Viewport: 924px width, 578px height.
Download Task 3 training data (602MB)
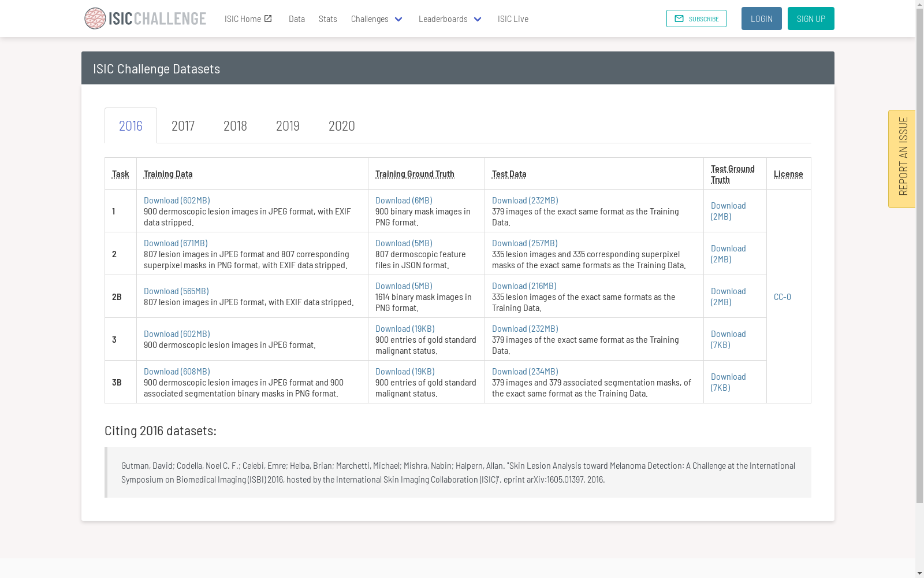pos(177,334)
